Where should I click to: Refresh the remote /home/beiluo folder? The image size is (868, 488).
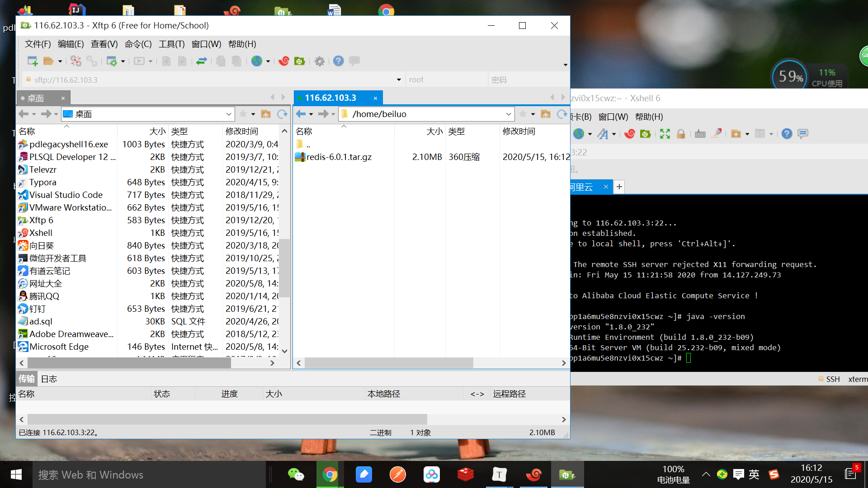coord(561,114)
